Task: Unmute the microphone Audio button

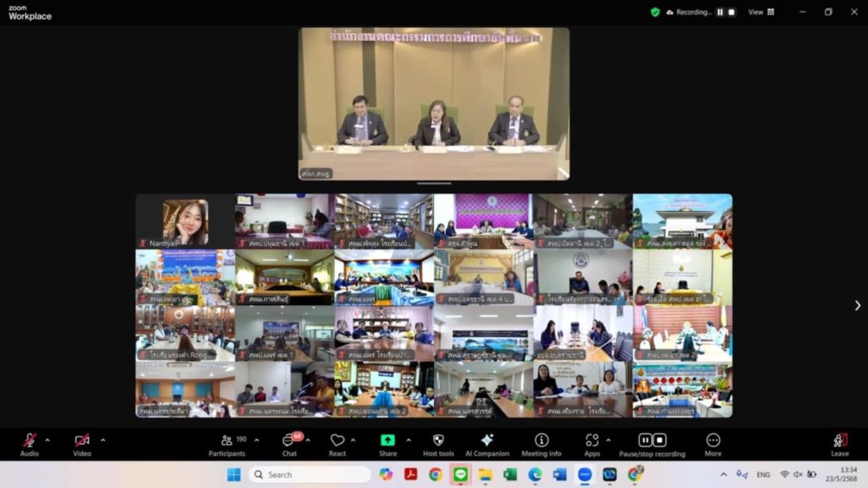Action: click(x=30, y=443)
